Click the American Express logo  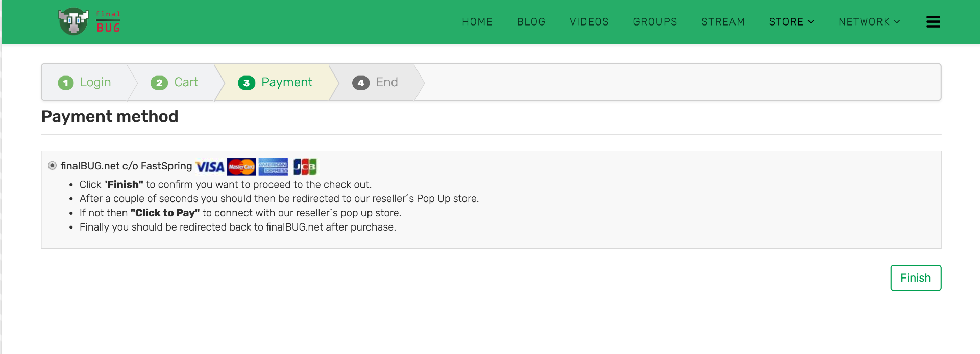(273, 167)
